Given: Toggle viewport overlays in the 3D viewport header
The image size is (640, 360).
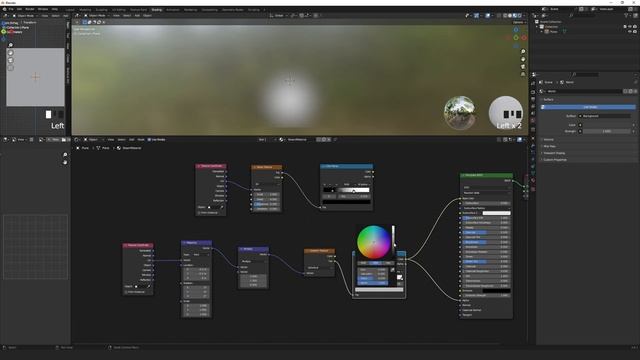Looking at the screenshot, I should tap(488, 16).
